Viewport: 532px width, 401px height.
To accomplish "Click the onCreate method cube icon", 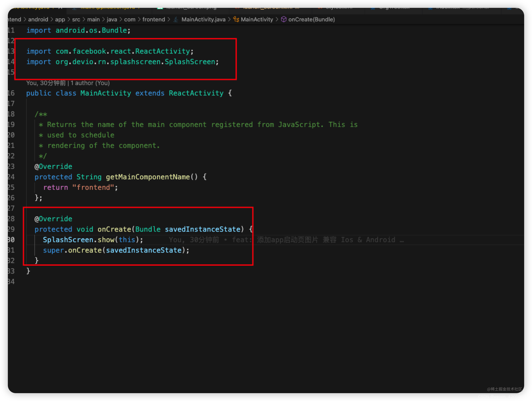I will (x=284, y=19).
